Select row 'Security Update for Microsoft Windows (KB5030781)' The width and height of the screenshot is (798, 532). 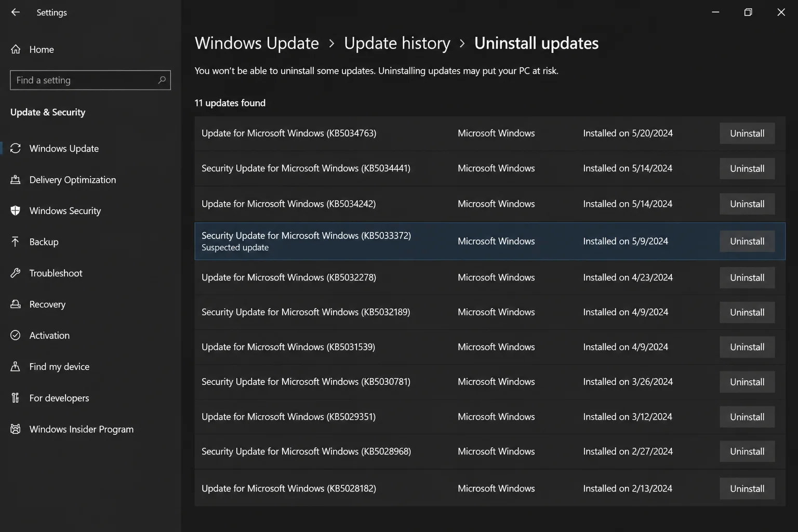click(x=490, y=382)
